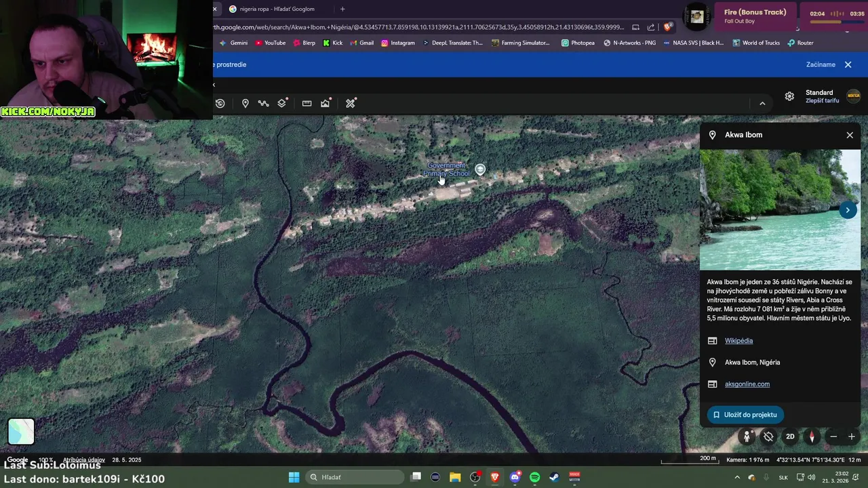The width and height of the screenshot is (868, 488).
Task: Select the draw path or polygon tool
Action: click(264, 103)
